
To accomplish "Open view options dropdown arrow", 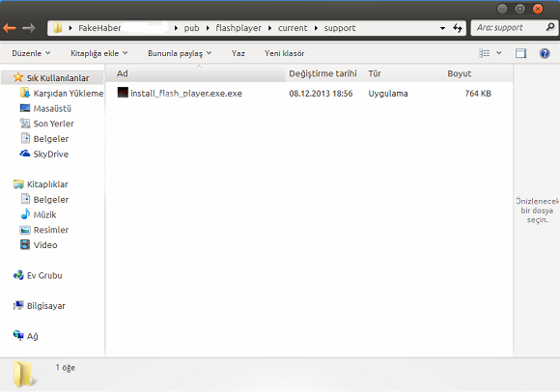I will 499,53.
